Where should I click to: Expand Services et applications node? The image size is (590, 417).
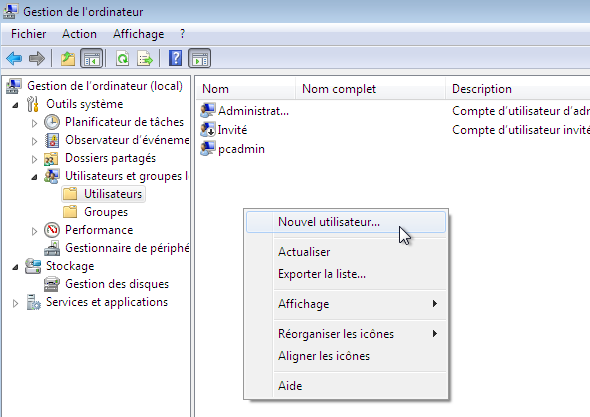pyautogui.click(x=15, y=303)
